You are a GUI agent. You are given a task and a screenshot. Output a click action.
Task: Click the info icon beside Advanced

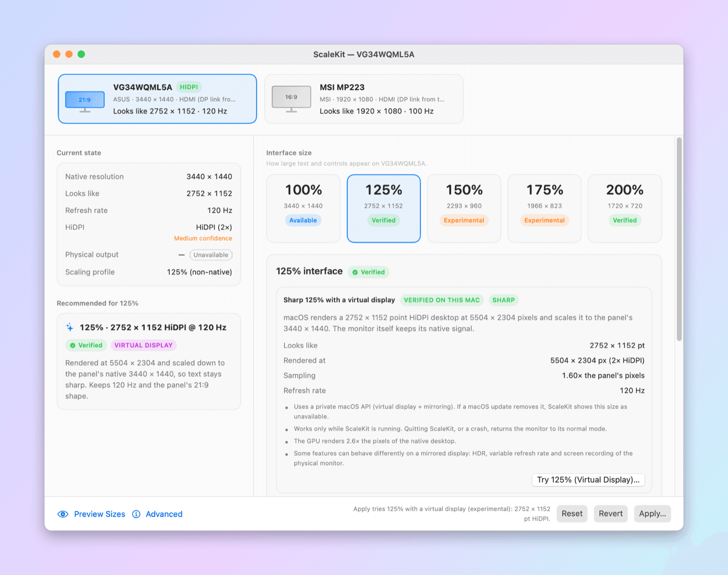(136, 514)
